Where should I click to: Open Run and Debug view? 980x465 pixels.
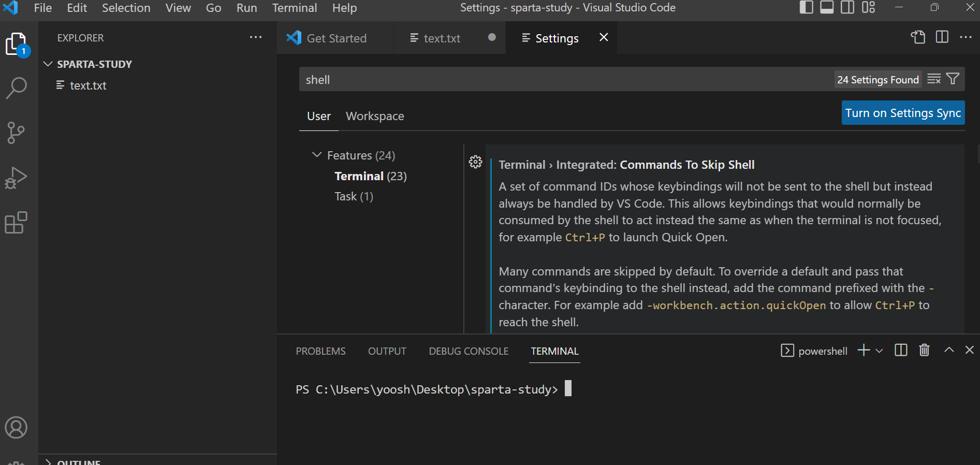click(17, 178)
